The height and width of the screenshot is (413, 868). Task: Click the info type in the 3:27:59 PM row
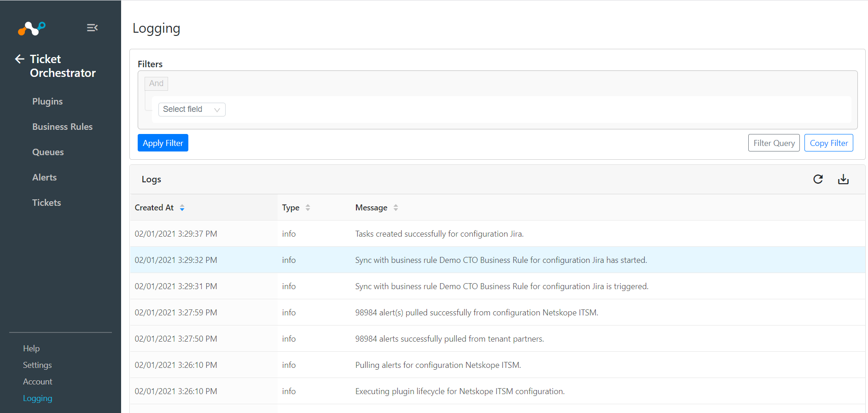click(289, 313)
